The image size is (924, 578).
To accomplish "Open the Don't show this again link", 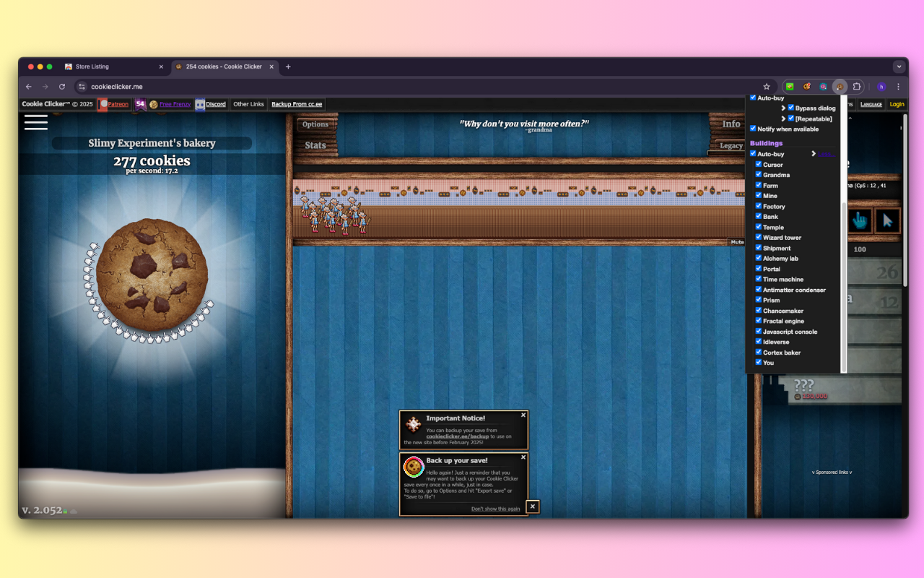I will pos(495,509).
